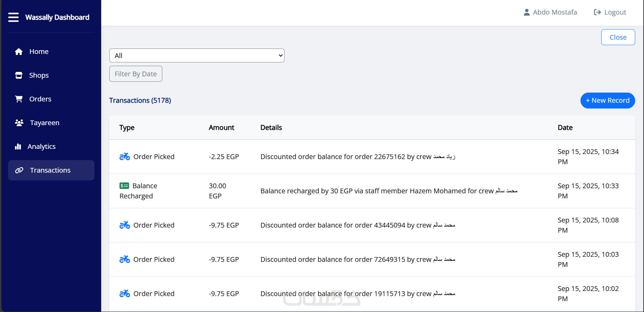Viewport: 644px width, 312px height.
Task: Click the Shops storefront icon
Action: point(19,75)
